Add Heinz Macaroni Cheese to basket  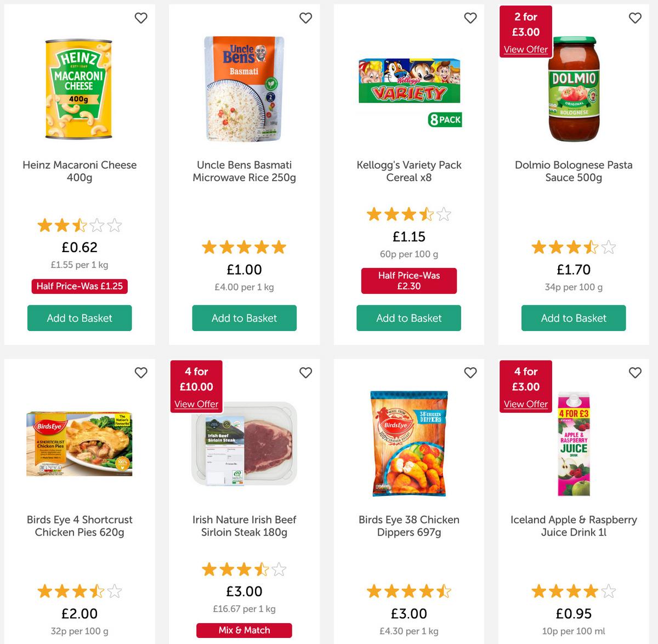coord(80,318)
